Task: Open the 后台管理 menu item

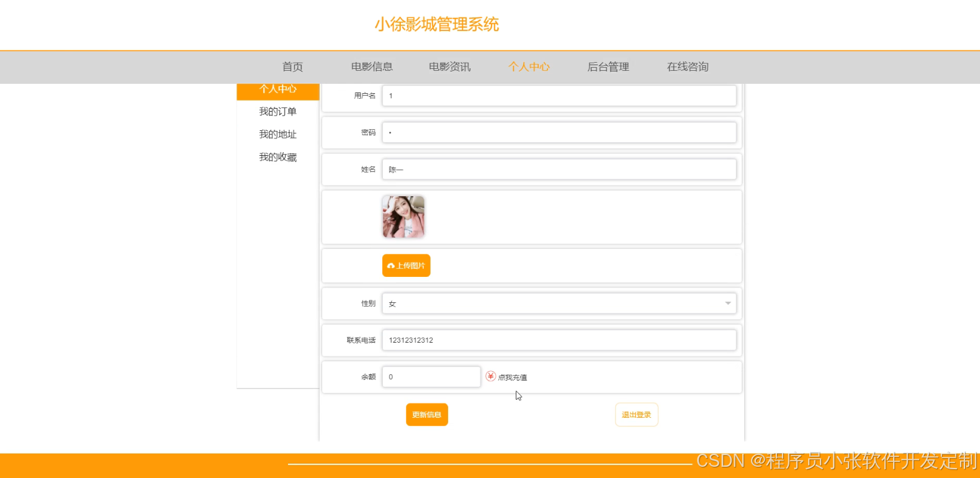Action: point(608,67)
